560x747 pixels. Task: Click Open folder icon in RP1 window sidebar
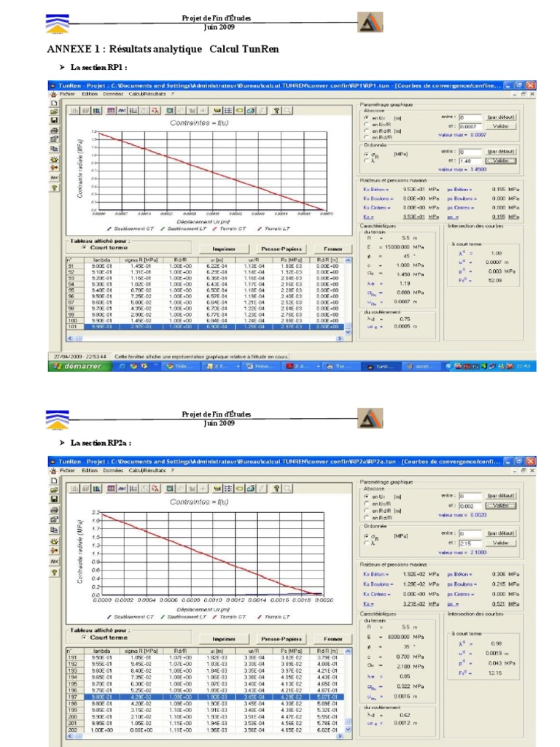(x=54, y=112)
